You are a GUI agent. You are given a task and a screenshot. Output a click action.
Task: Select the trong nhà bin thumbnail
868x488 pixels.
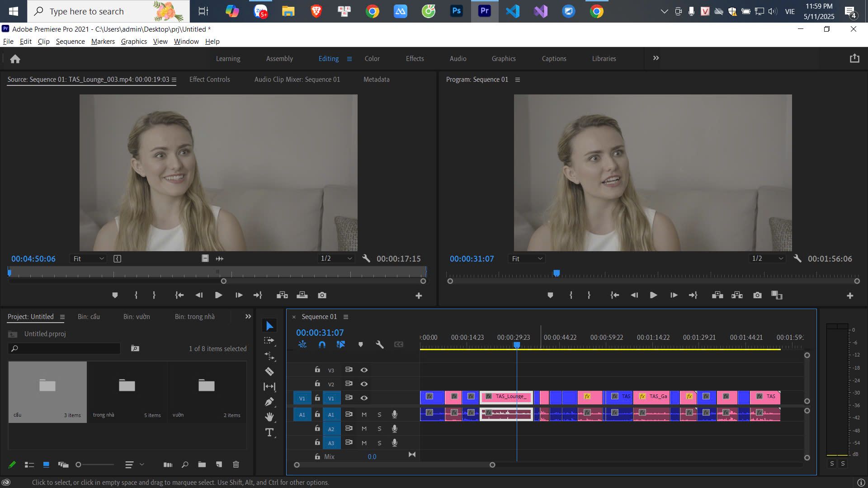coord(127,392)
